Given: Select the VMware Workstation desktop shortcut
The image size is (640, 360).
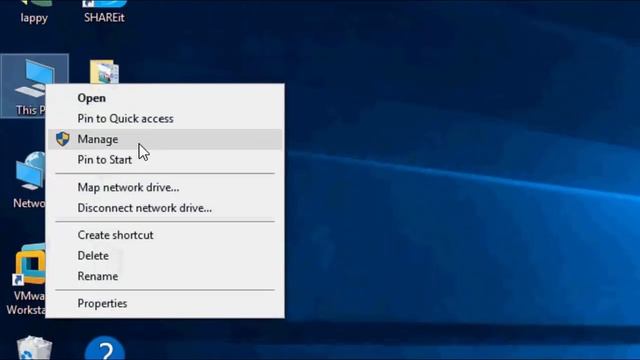Looking at the screenshot, I should (25, 279).
